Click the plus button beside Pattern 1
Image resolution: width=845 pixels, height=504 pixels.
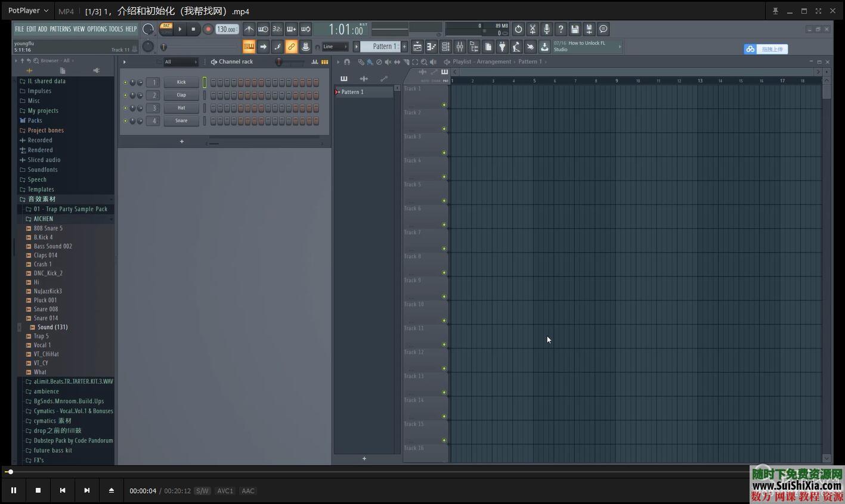click(x=404, y=46)
